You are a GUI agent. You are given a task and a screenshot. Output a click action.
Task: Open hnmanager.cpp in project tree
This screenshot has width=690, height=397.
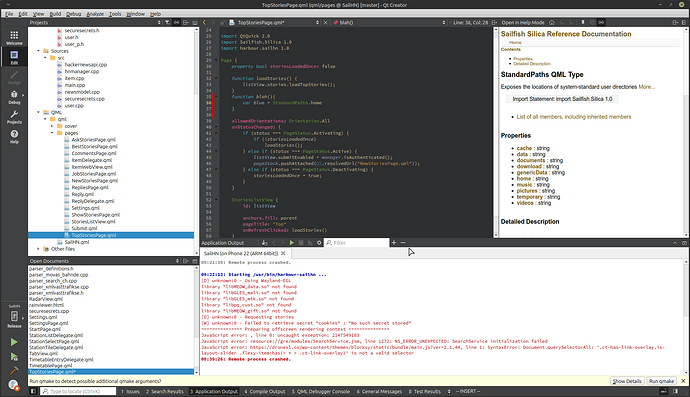(82, 71)
